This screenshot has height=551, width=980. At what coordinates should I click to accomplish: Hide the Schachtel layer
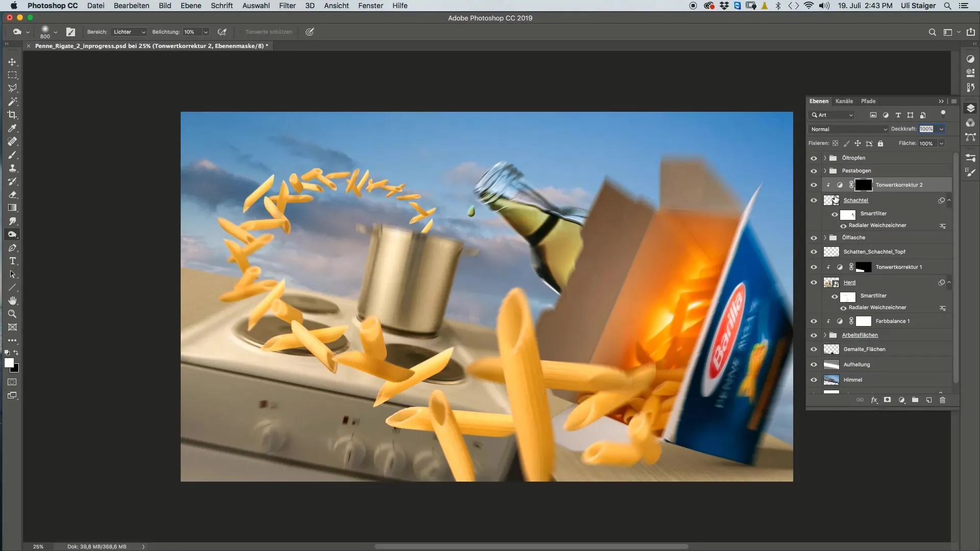[x=814, y=201]
